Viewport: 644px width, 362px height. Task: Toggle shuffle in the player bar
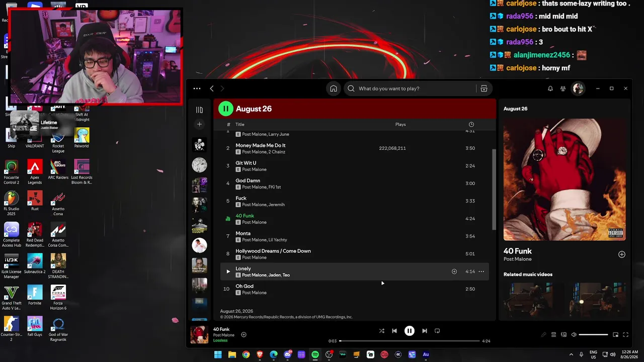381,331
